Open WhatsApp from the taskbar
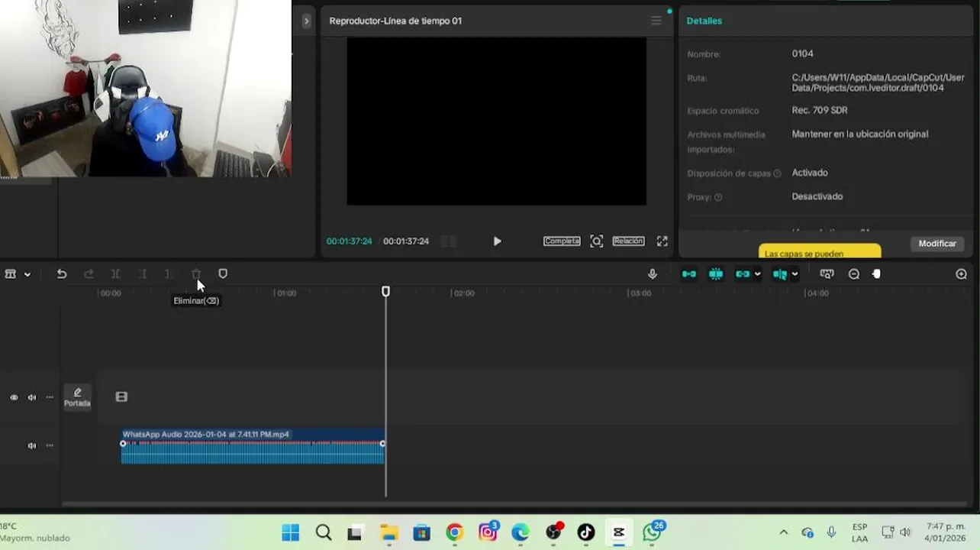 click(x=652, y=532)
